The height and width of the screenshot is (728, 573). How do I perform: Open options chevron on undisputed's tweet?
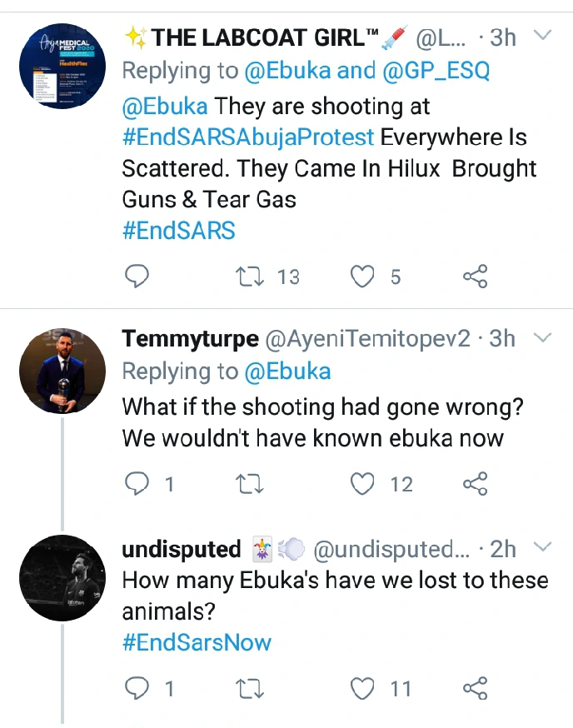click(x=542, y=546)
